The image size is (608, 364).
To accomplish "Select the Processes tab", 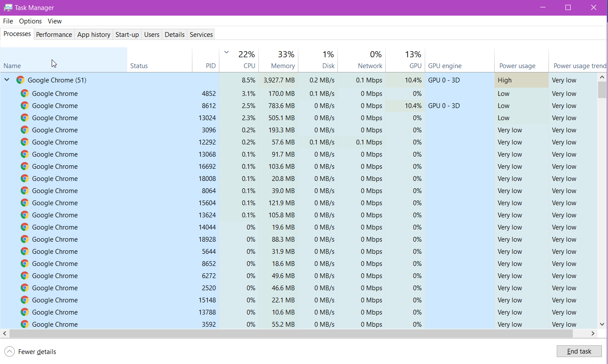I will click(17, 34).
